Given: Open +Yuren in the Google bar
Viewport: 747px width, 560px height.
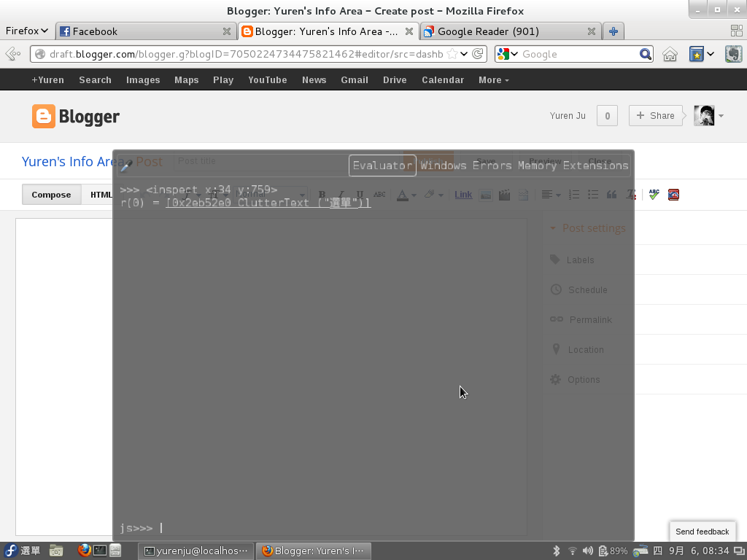Looking at the screenshot, I should click(47, 80).
